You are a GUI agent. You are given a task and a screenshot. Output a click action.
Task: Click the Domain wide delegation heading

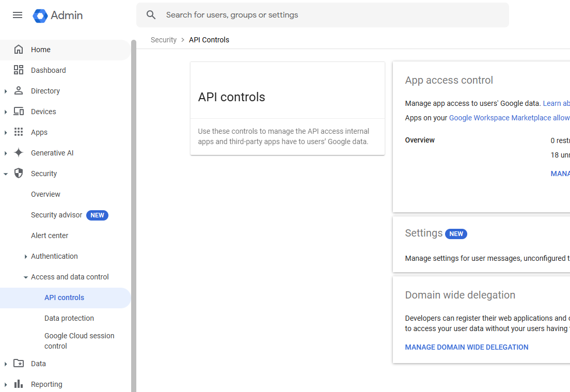click(460, 295)
